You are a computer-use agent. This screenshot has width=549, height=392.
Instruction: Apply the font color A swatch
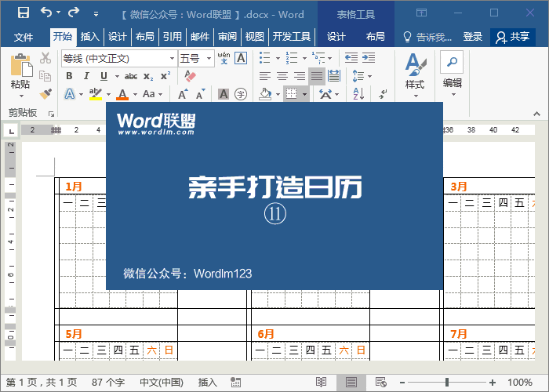click(x=122, y=94)
